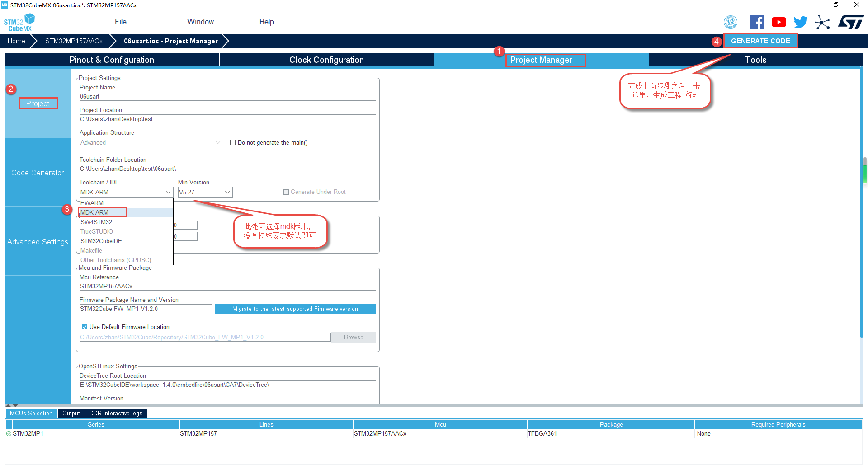Click the default firmware location path field
The image size is (868, 470).
coord(205,337)
